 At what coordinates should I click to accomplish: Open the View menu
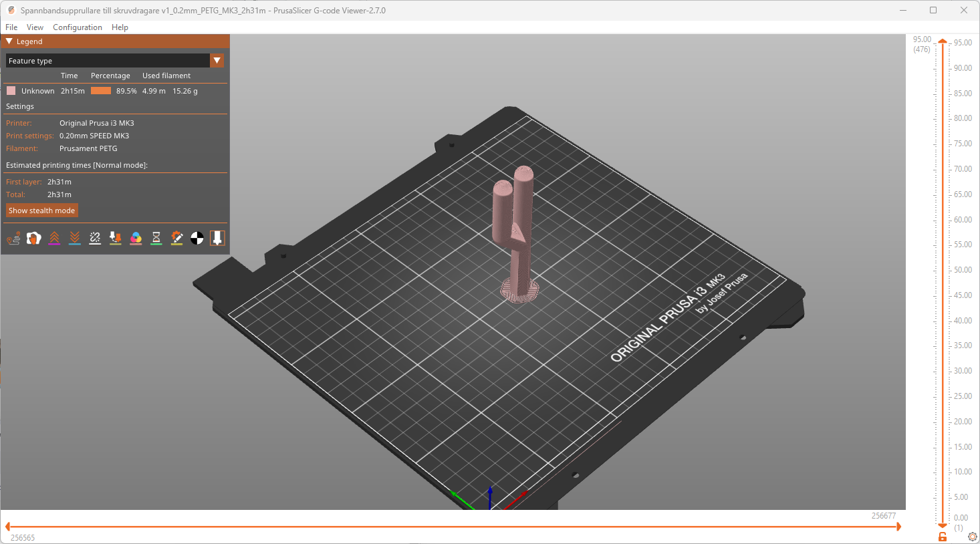35,27
